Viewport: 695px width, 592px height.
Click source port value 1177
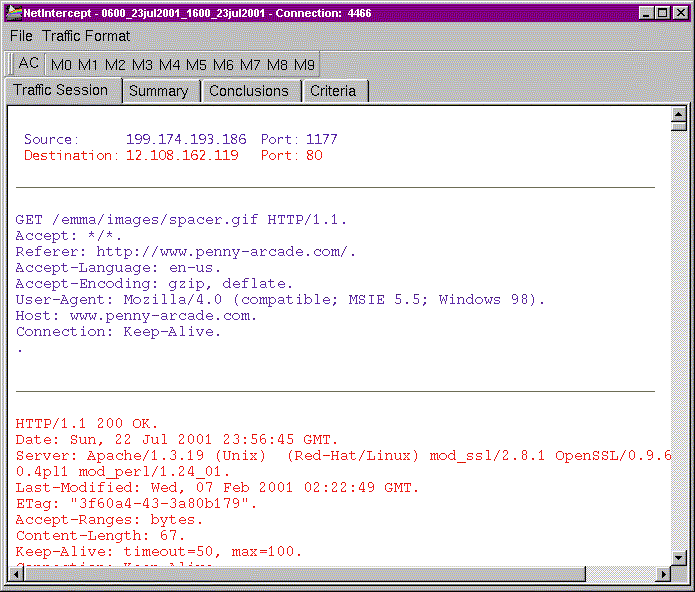coord(322,139)
